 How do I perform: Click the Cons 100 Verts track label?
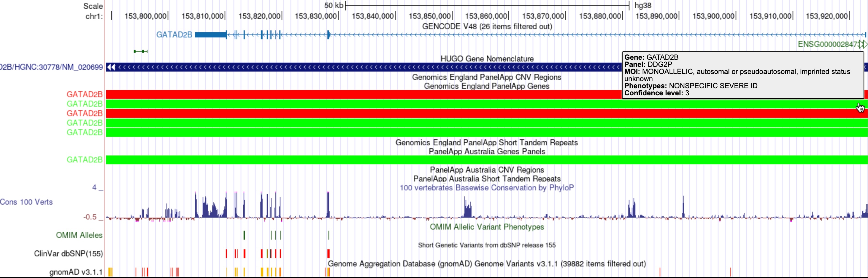point(26,202)
